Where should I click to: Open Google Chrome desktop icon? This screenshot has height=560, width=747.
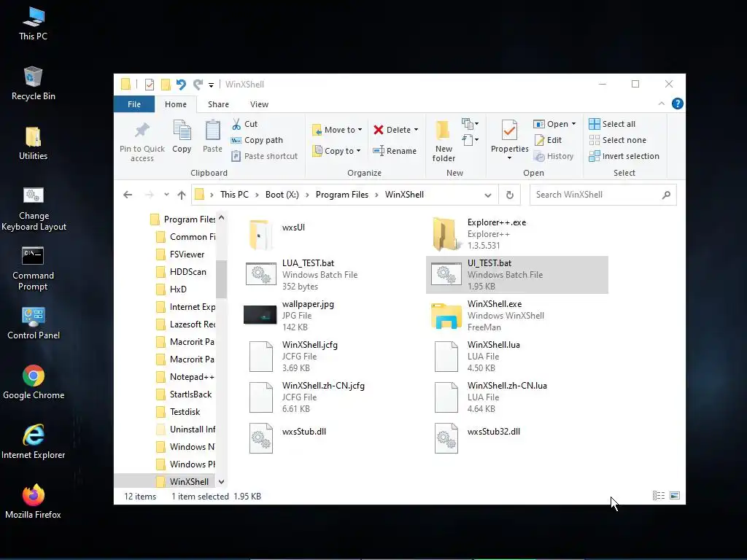[34, 383]
